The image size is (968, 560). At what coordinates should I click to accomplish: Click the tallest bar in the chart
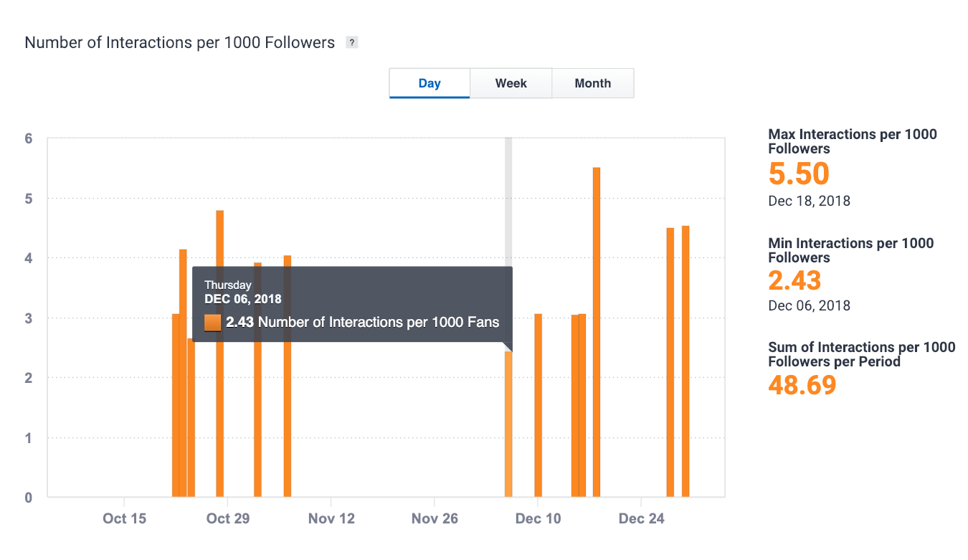click(597, 331)
